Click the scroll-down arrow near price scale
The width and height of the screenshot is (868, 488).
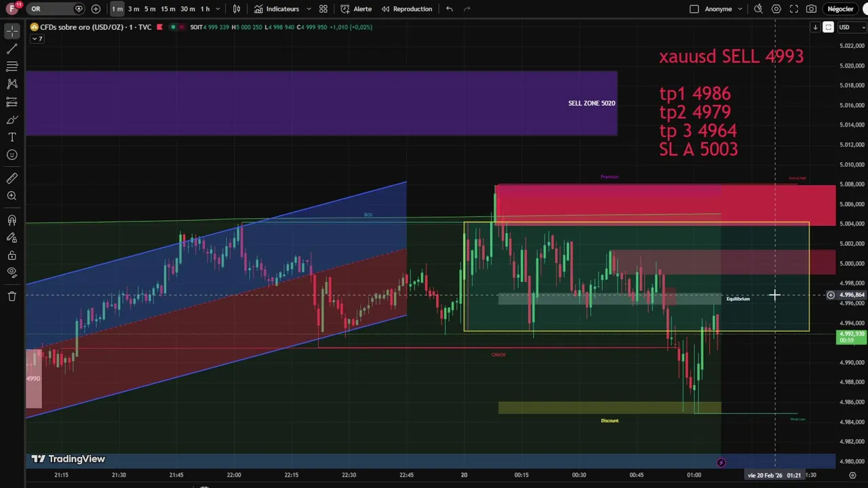click(815, 27)
